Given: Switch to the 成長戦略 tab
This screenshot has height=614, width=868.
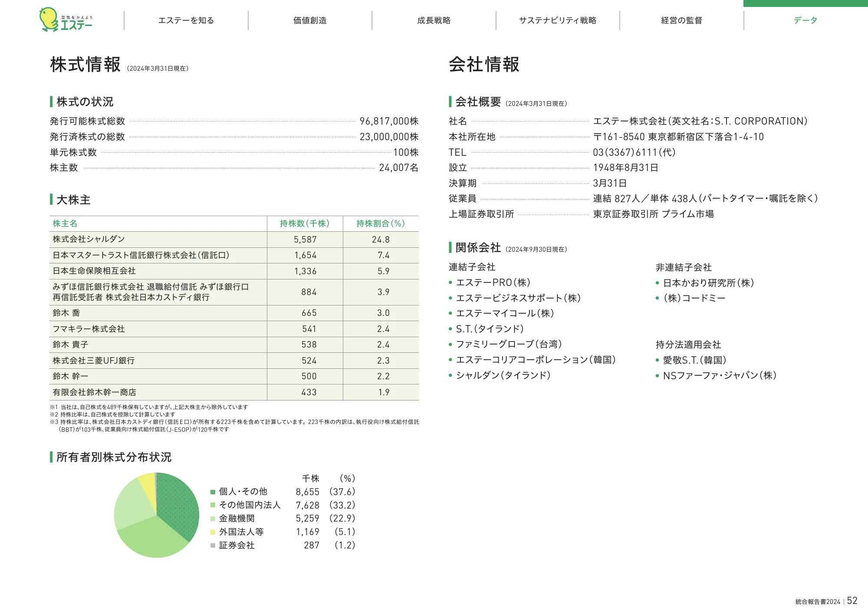Looking at the screenshot, I should tap(434, 20).
